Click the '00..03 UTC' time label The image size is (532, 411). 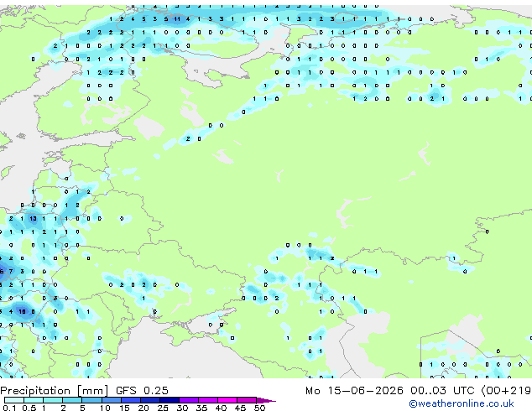441,391
